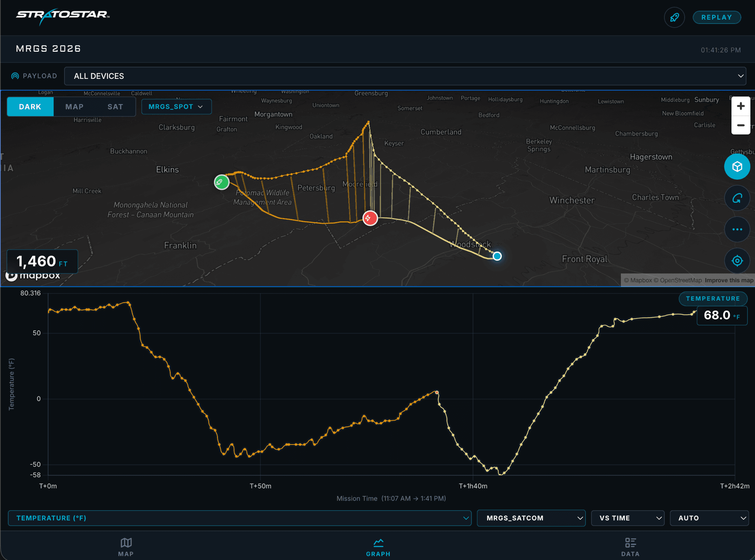Click the Front Royal map label

pos(585,259)
